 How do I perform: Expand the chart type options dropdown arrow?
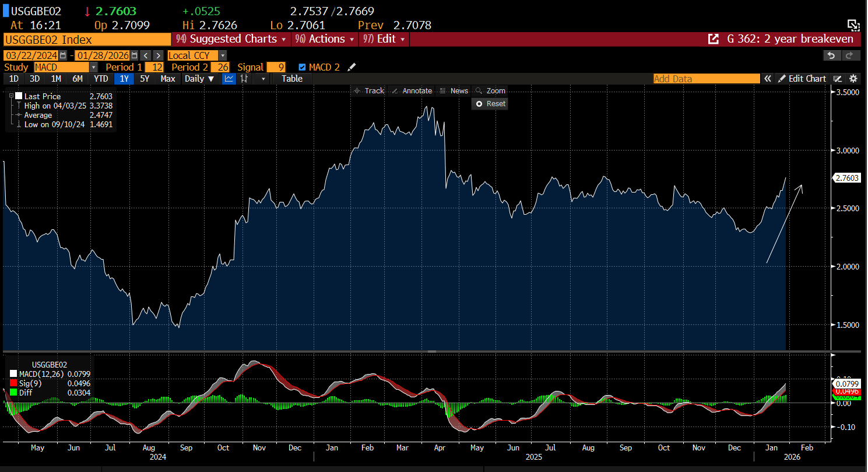click(263, 79)
